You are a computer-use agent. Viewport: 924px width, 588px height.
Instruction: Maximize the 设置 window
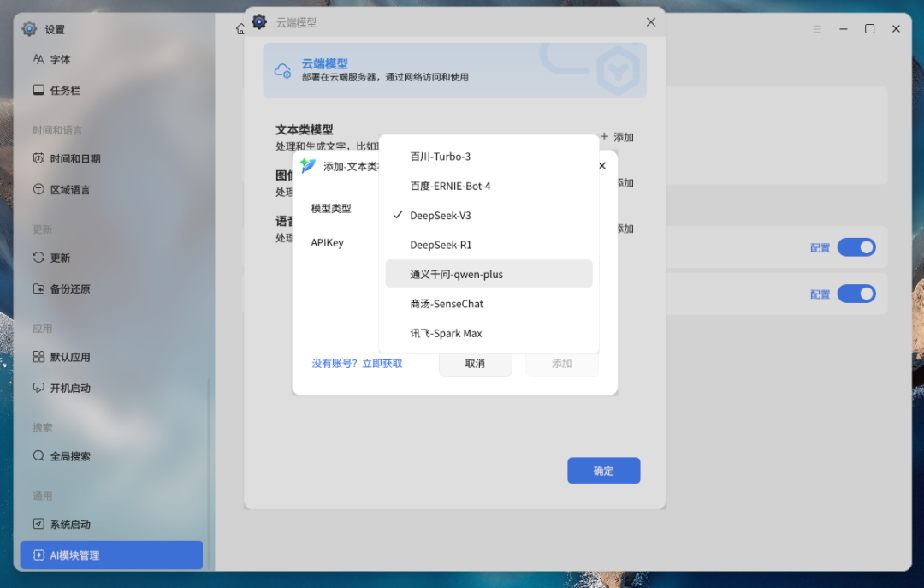point(869,29)
